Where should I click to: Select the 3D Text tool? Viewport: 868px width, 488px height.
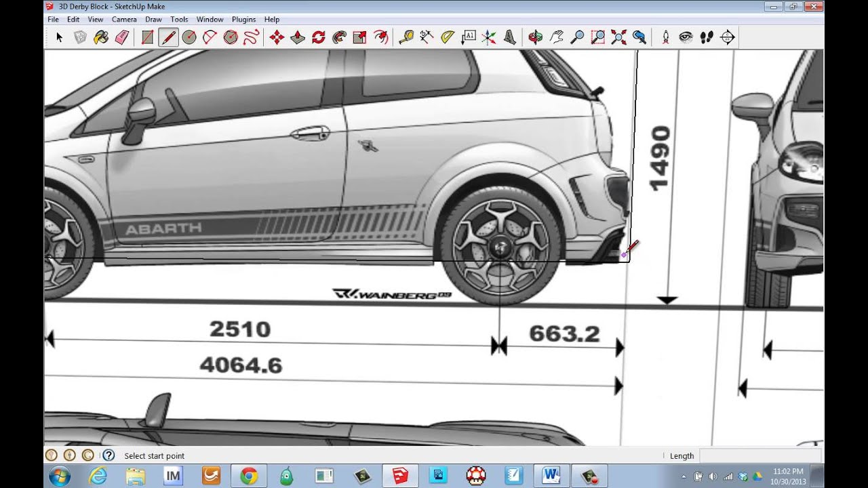pyautogui.click(x=510, y=37)
